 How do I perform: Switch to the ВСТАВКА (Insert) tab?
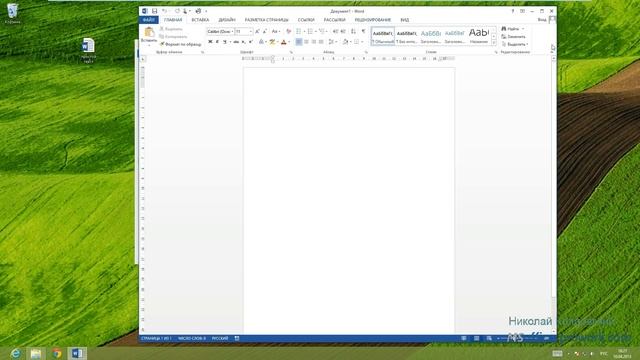click(x=200, y=20)
